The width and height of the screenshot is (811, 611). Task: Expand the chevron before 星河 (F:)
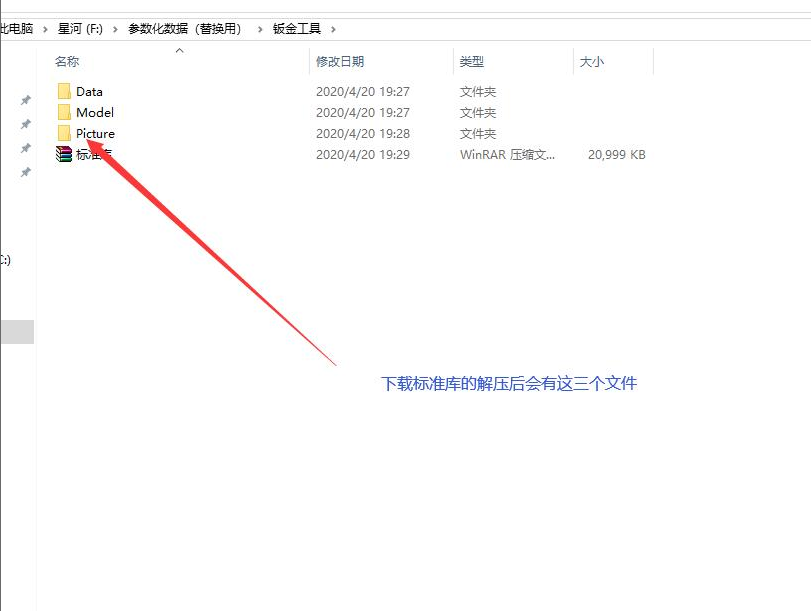(x=45, y=29)
